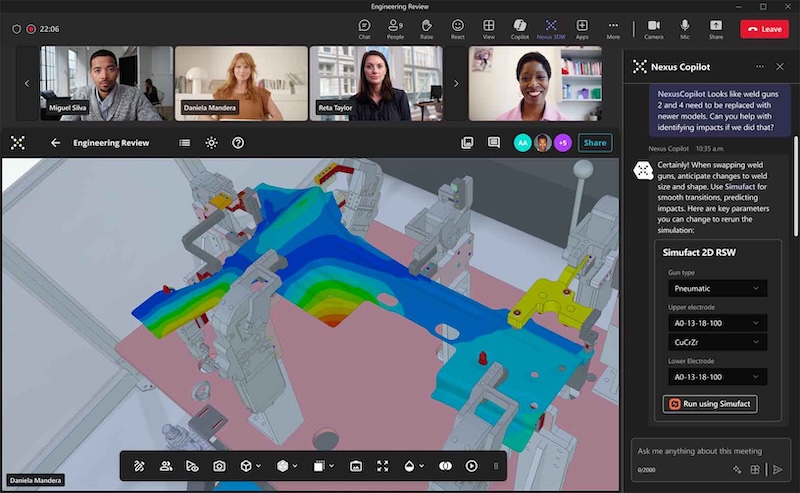Expand the Gun type Pneumatic dropdown
The image size is (800, 493).
tap(717, 288)
